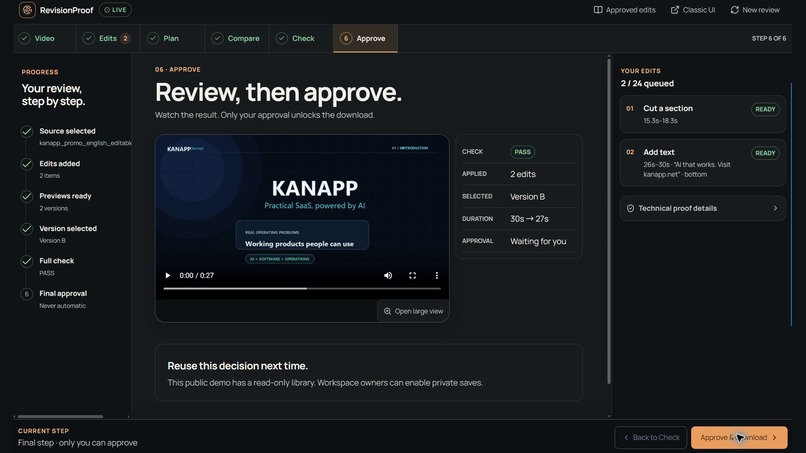The height and width of the screenshot is (453, 806).
Task: Switch to Classic UI
Action: point(693,10)
